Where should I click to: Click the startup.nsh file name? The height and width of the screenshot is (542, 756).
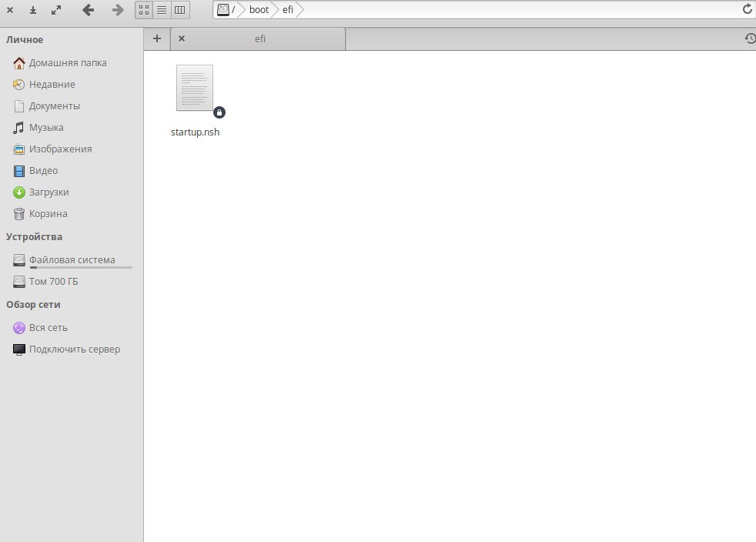coord(196,132)
